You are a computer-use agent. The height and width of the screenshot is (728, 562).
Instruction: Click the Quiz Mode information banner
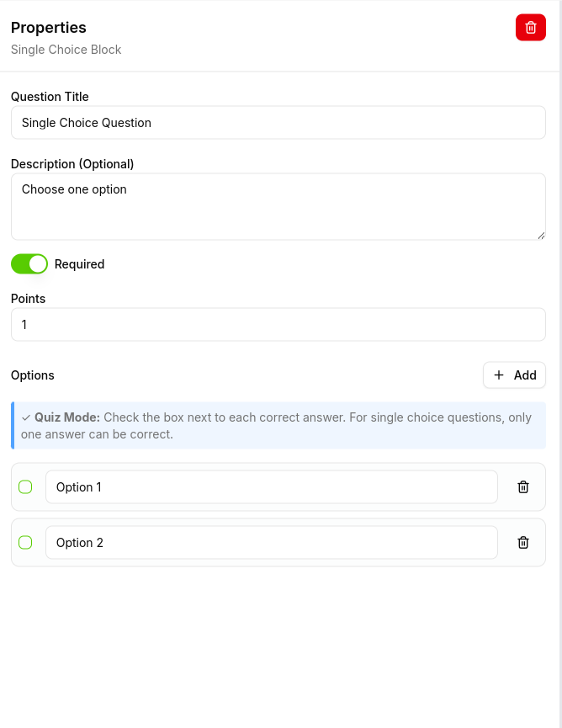click(278, 425)
